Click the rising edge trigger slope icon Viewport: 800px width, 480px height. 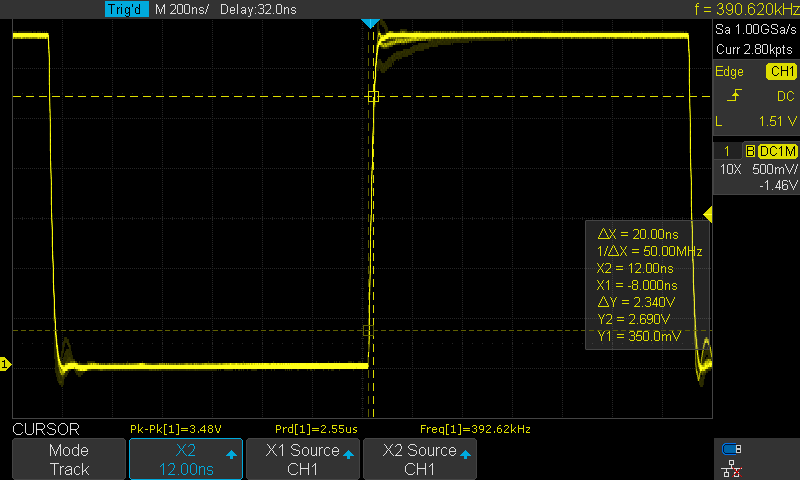point(735,96)
